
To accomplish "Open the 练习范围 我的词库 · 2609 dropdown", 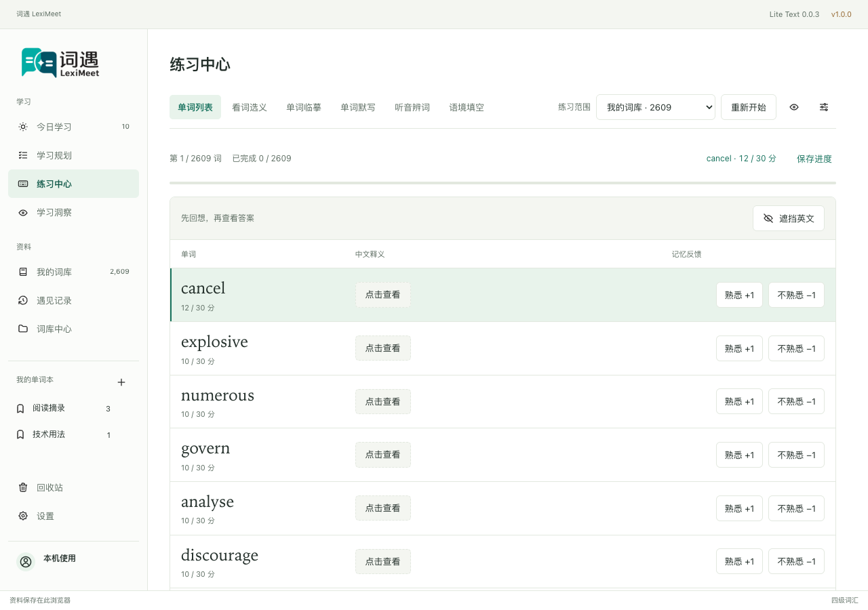I will (656, 107).
